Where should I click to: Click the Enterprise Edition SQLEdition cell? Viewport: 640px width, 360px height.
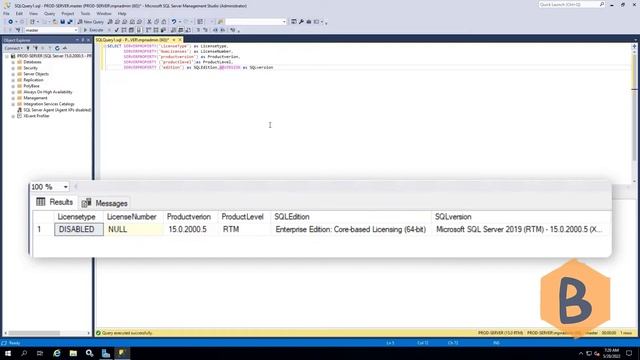[x=351, y=229]
